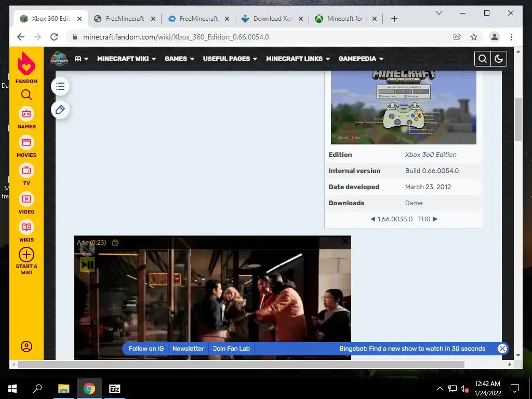Show hidden system tray icons
Image resolution: width=532 pixels, height=399 pixels.
[x=440, y=389]
